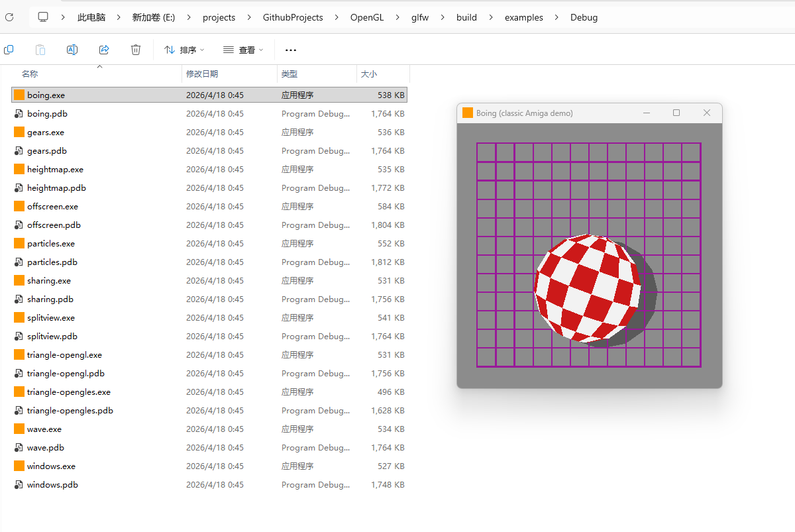795x532 pixels.
Task: Maximize the Boing demo window
Action: [x=676, y=113]
